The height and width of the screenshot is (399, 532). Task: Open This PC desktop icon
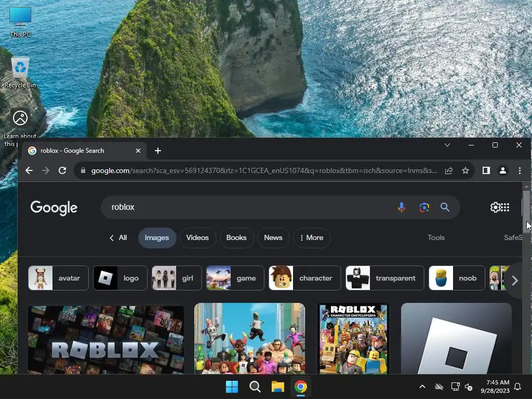20,22
